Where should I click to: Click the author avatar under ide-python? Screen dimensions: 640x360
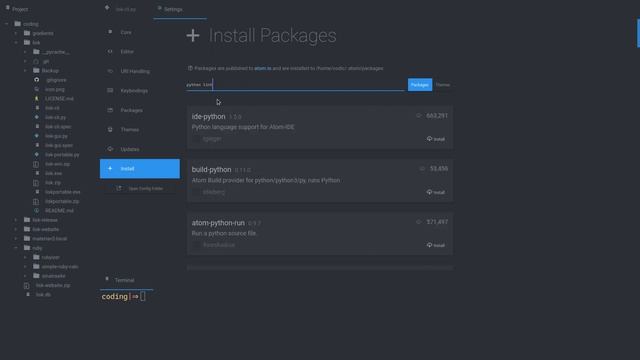tap(196, 139)
